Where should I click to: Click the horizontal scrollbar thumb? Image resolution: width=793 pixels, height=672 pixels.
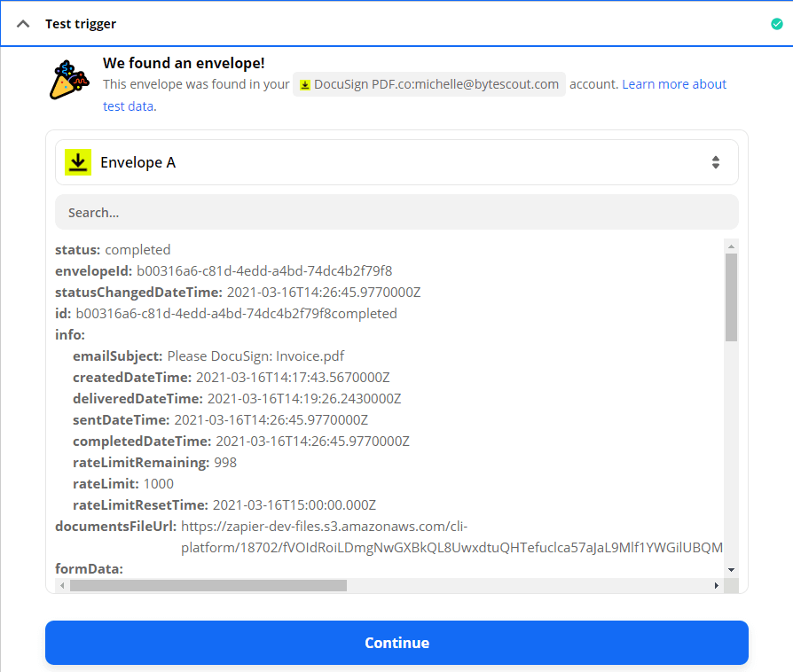pyautogui.click(x=208, y=586)
